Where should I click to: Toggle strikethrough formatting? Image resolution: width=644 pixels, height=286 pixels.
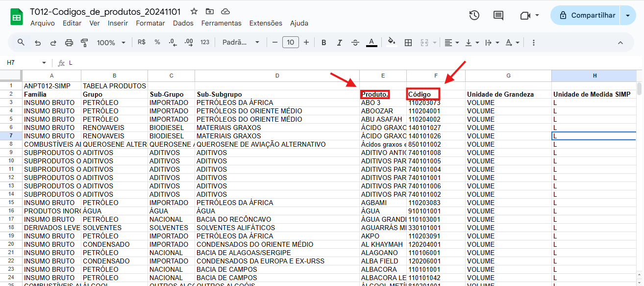355,43
